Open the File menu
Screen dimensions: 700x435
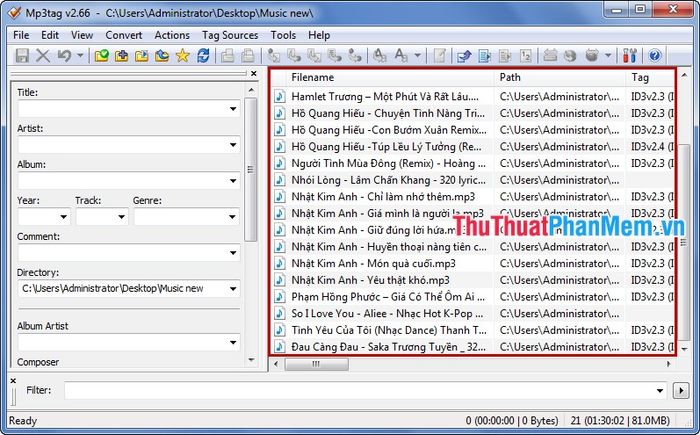(x=21, y=35)
